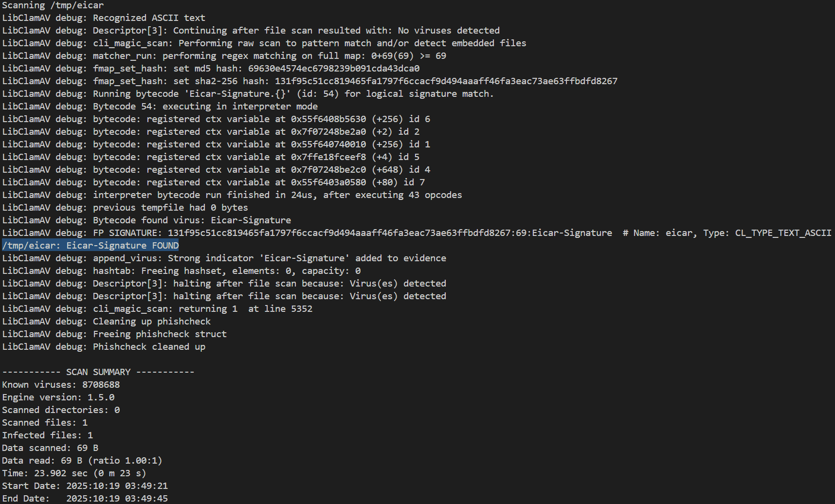The height and width of the screenshot is (504, 835).
Task: Click the 'Phishcheck cleaned up' line
Action: (x=149, y=347)
